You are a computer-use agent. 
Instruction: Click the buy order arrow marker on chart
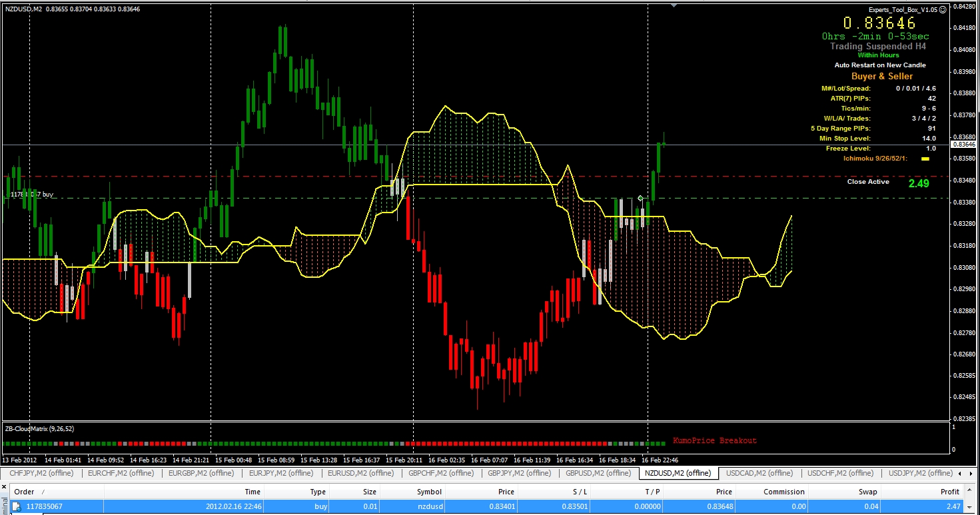pos(640,198)
